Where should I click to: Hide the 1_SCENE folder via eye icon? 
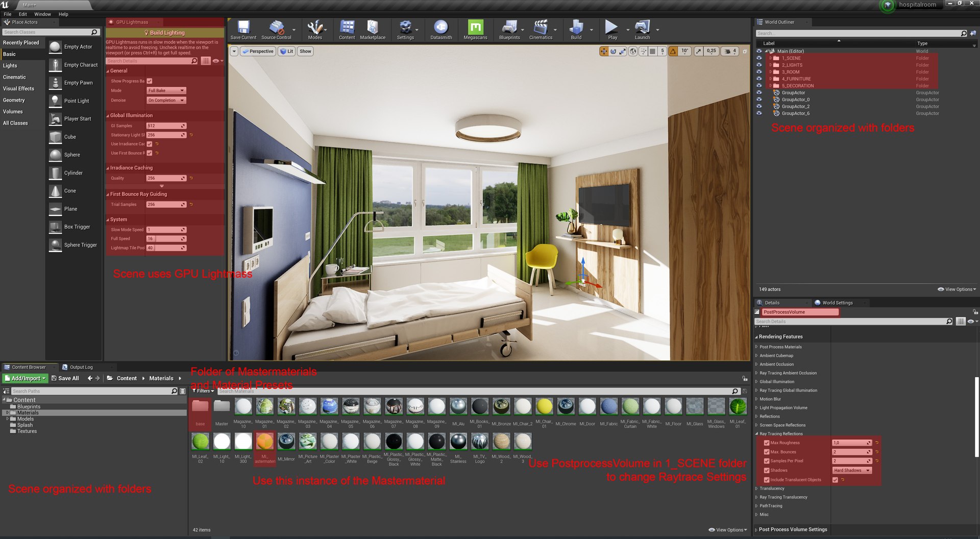click(759, 58)
